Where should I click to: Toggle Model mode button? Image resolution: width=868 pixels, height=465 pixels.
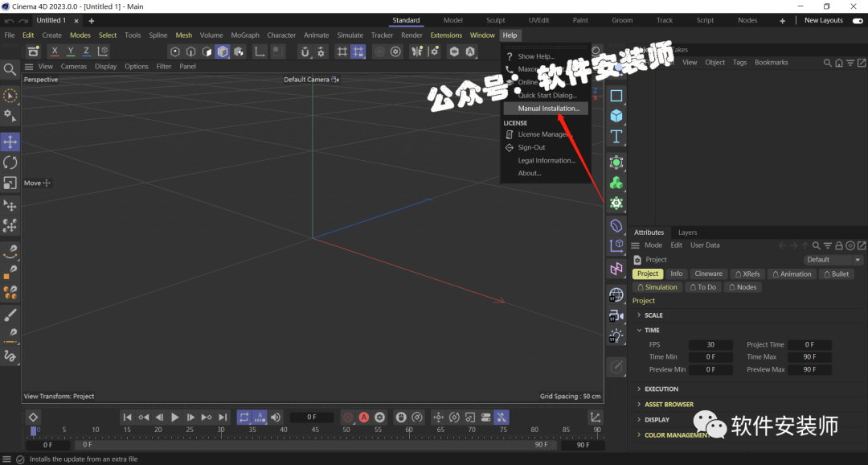(223, 51)
